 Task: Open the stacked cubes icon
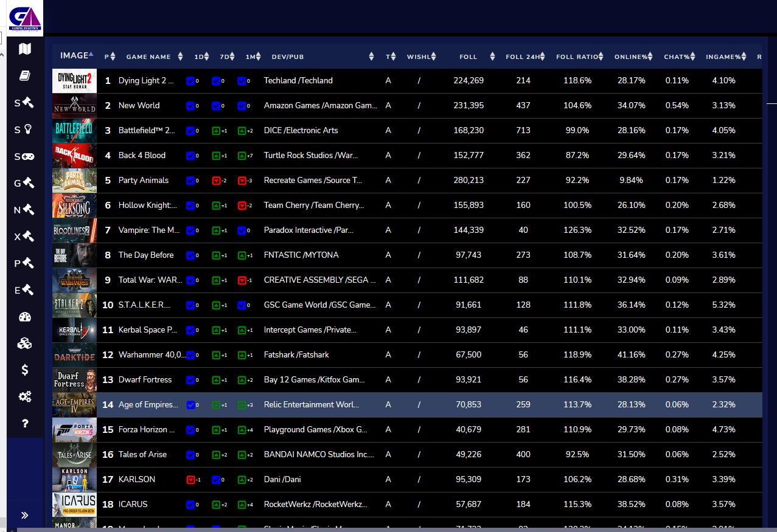pyautogui.click(x=25, y=344)
